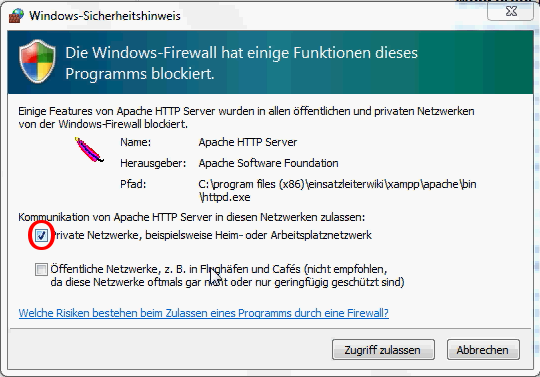Close the Windows-Sicherheitshinweis dialog with X
The image size is (540, 377).
[x=511, y=11]
